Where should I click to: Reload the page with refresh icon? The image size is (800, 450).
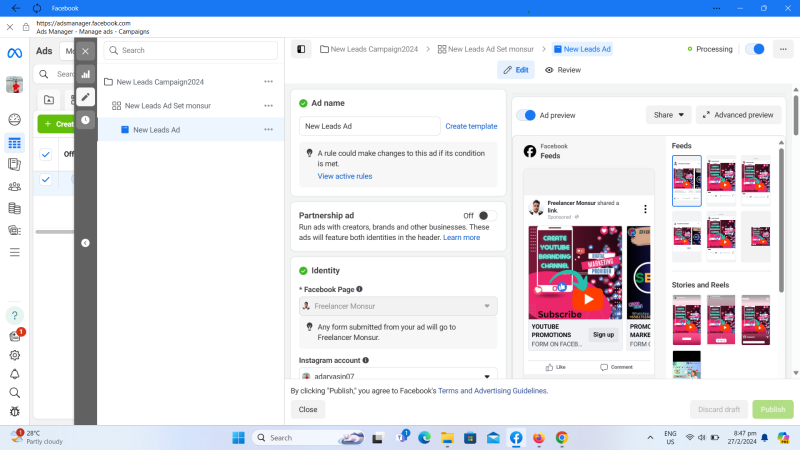pos(37,8)
